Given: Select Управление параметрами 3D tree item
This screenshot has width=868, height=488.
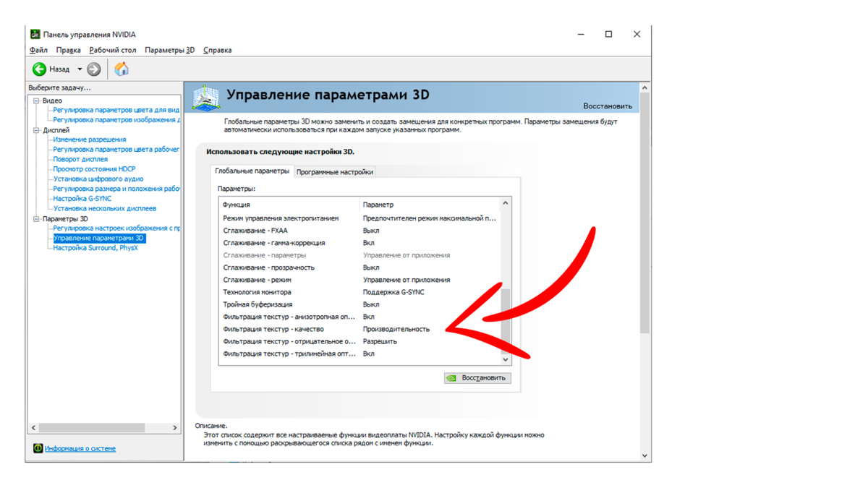Looking at the screenshot, I should (x=99, y=238).
